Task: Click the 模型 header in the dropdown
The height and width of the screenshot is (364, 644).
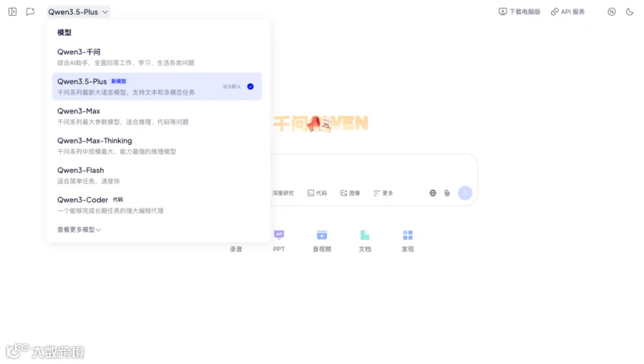Action: coord(64,32)
